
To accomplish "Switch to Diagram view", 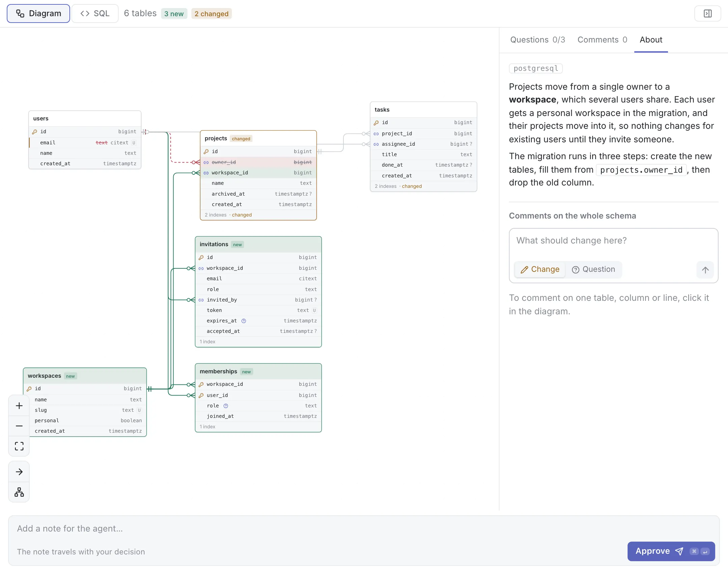I will (x=38, y=13).
